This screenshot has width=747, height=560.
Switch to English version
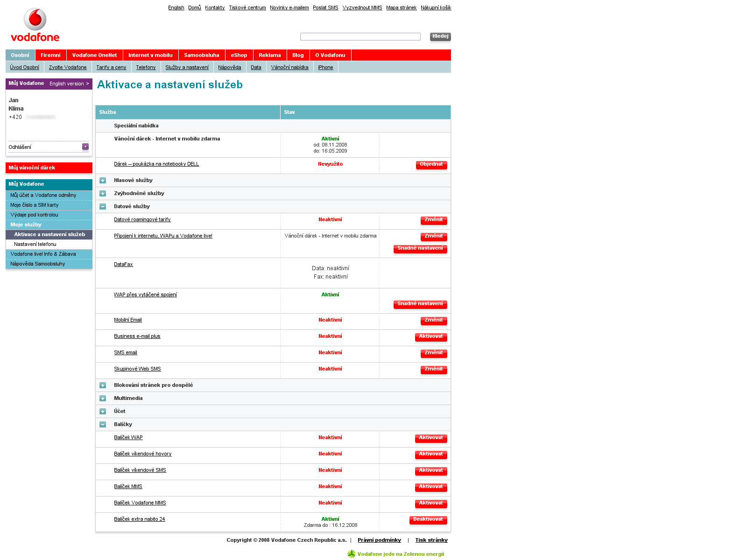(x=69, y=84)
